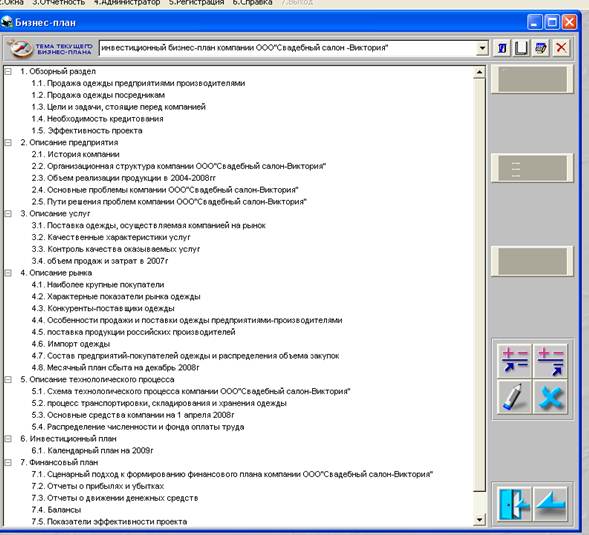Click the blank page icon in top toolbar
The height and width of the screenshot is (535, 589).
pyautogui.click(x=521, y=48)
